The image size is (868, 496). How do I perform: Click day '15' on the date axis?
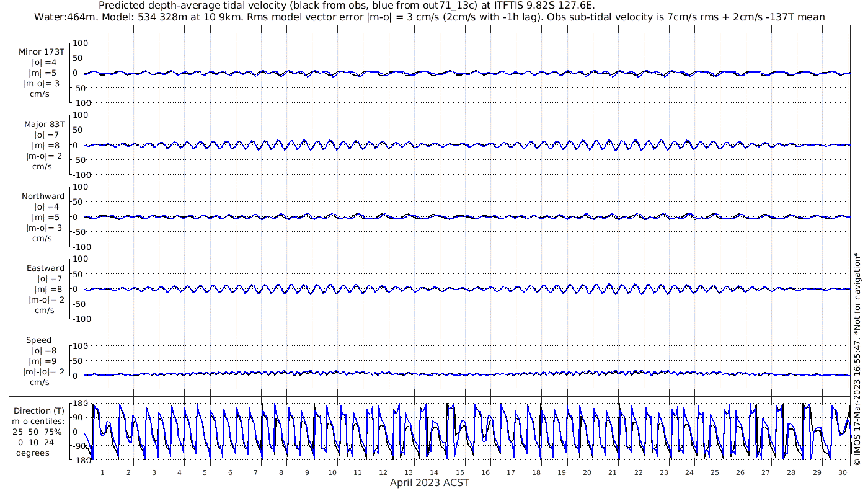[459, 472]
